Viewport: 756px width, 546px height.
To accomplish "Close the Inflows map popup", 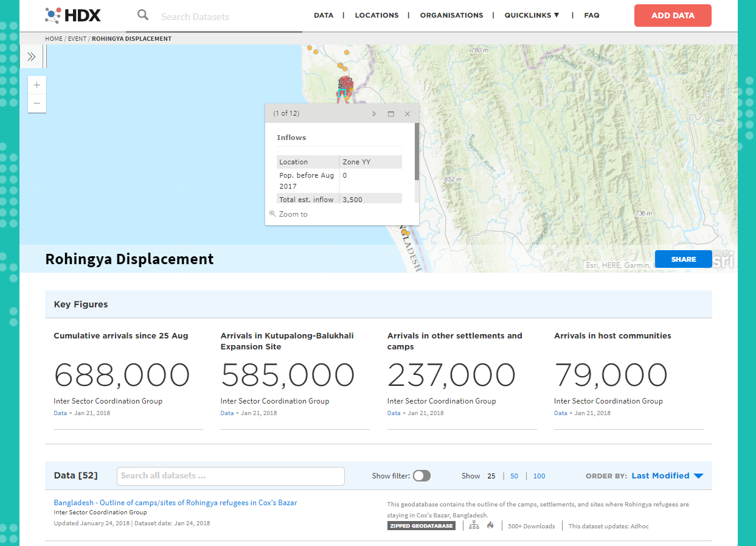I will 407,114.
